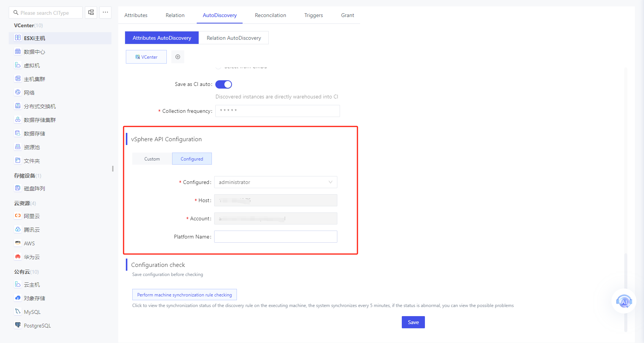Image resolution: width=644 pixels, height=343 pixels.
Task: Click the 阿里云 logo icon
Action: pos(18,216)
